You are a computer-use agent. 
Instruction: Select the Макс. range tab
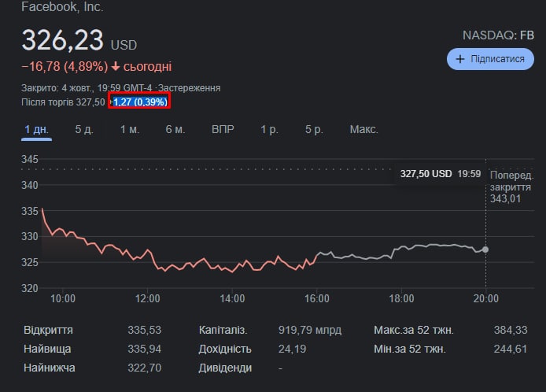coord(364,130)
